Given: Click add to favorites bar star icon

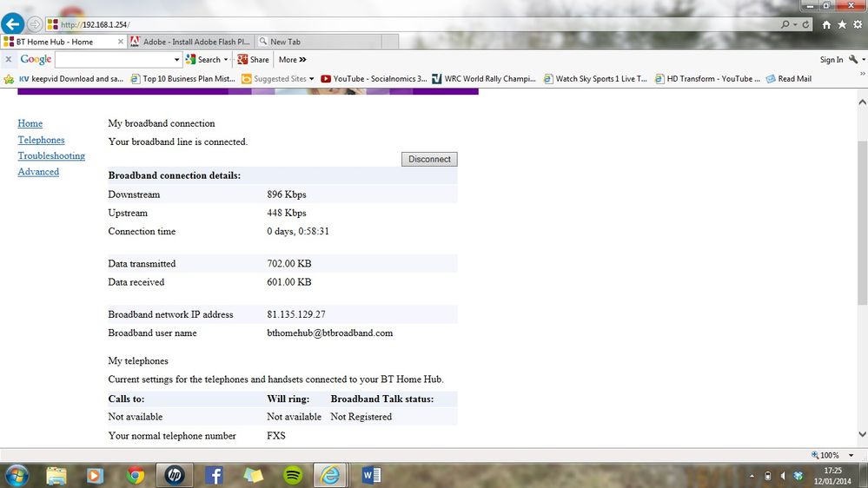Looking at the screenshot, I should point(9,79).
